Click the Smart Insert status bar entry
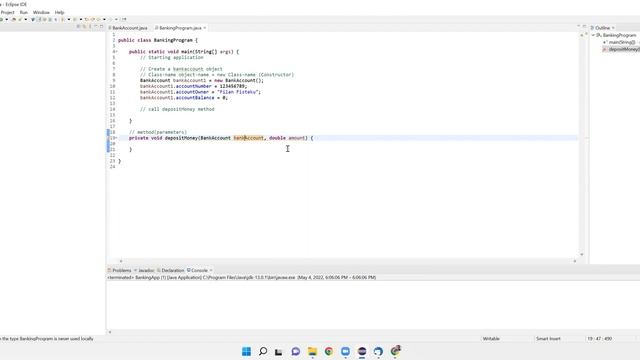640x360 pixels. tap(548, 339)
